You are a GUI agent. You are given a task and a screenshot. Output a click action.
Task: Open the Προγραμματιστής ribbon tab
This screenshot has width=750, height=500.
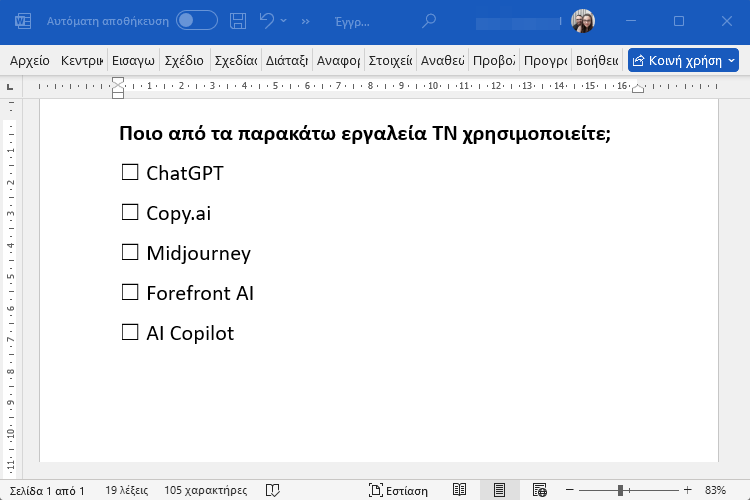coord(546,61)
